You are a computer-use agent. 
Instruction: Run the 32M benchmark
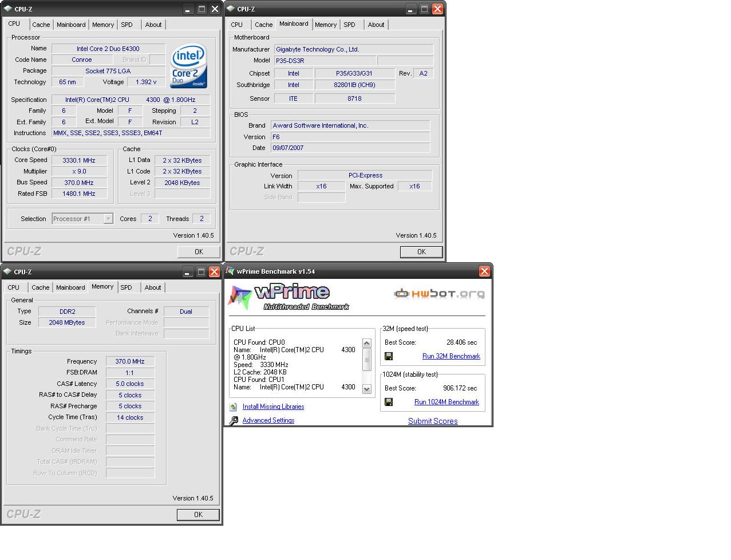click(451, 356)
